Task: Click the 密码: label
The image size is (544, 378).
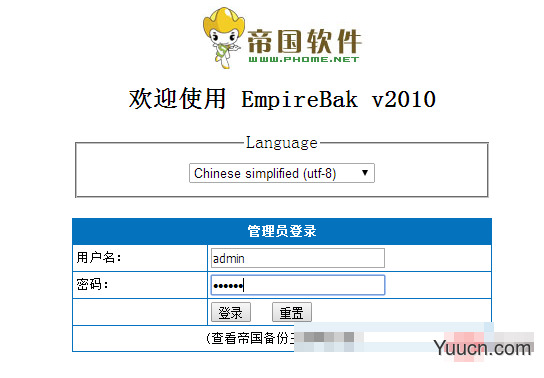Action: (x=92, y=284)
